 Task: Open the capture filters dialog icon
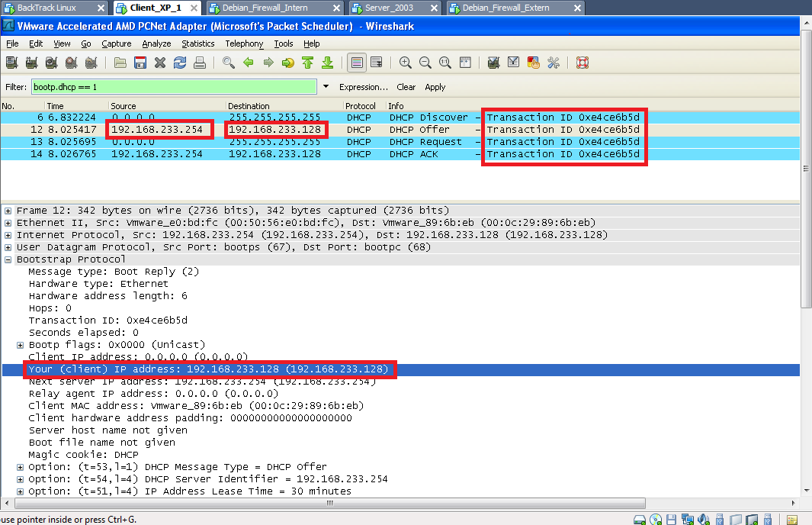coord(493,63)
